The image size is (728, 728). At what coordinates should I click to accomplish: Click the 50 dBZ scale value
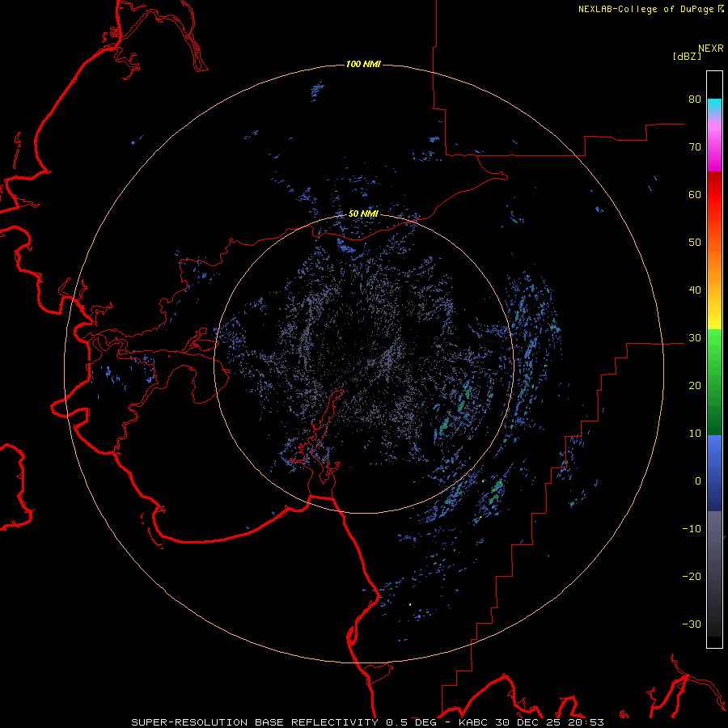[x=695, y=243]
